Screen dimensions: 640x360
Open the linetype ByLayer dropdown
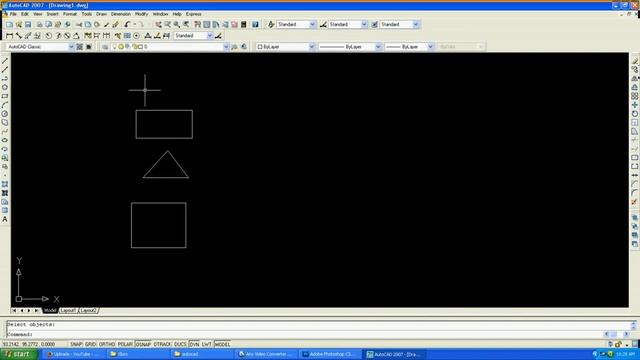378,47
